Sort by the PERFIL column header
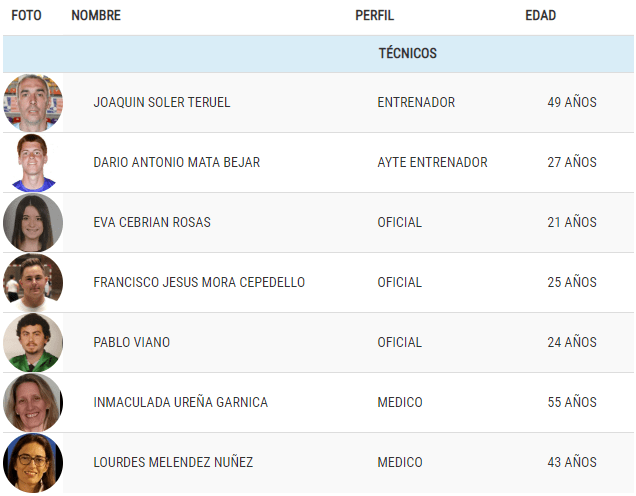The height and width of the screenshot is (496, 636). pyautogui.click(x=374, y=15)
